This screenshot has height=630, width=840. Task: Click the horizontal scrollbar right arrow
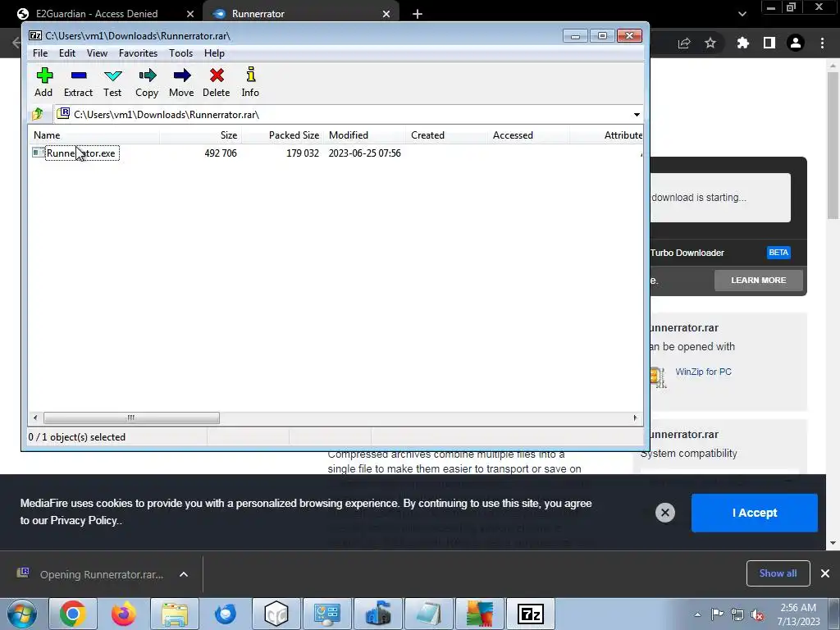click(636, 418)
